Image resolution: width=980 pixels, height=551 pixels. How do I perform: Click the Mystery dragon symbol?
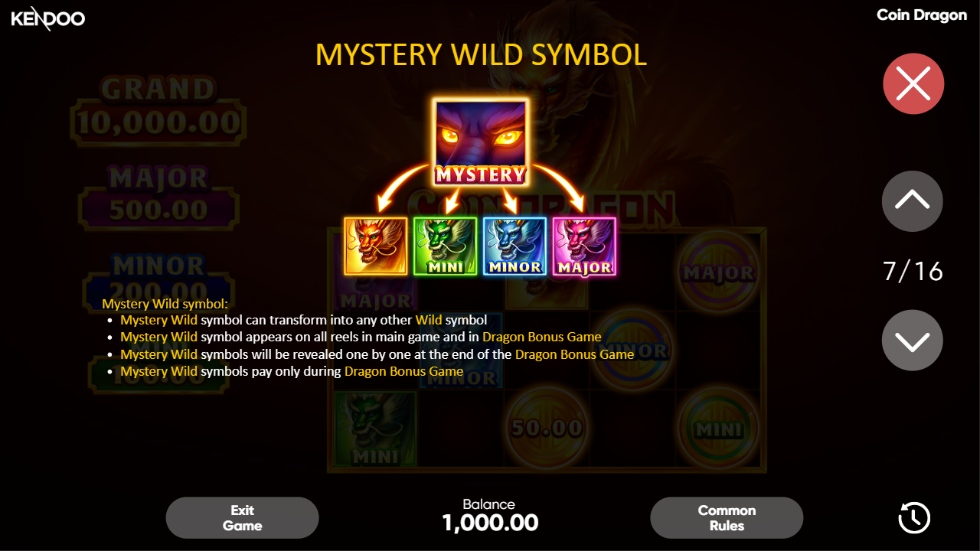480,142
